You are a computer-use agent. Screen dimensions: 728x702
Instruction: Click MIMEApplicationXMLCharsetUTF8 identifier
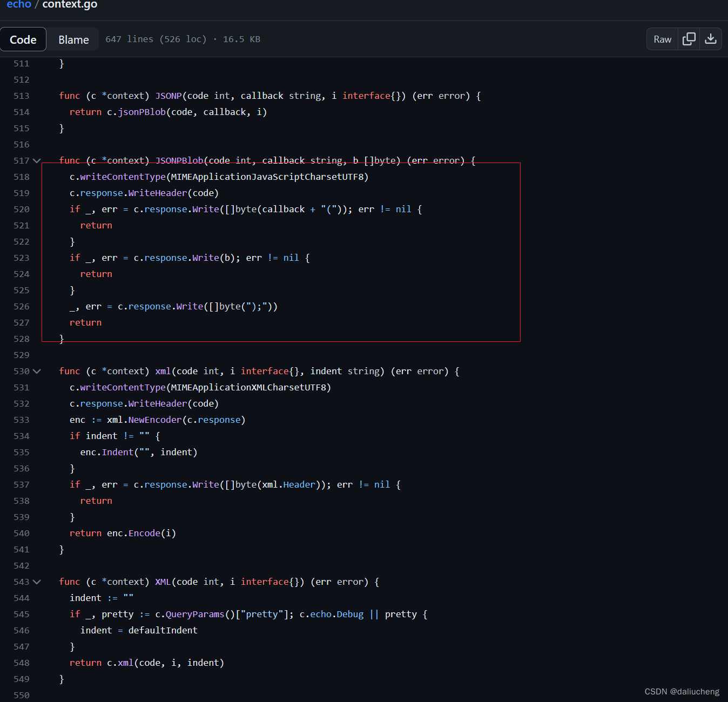tap(248, 387)
